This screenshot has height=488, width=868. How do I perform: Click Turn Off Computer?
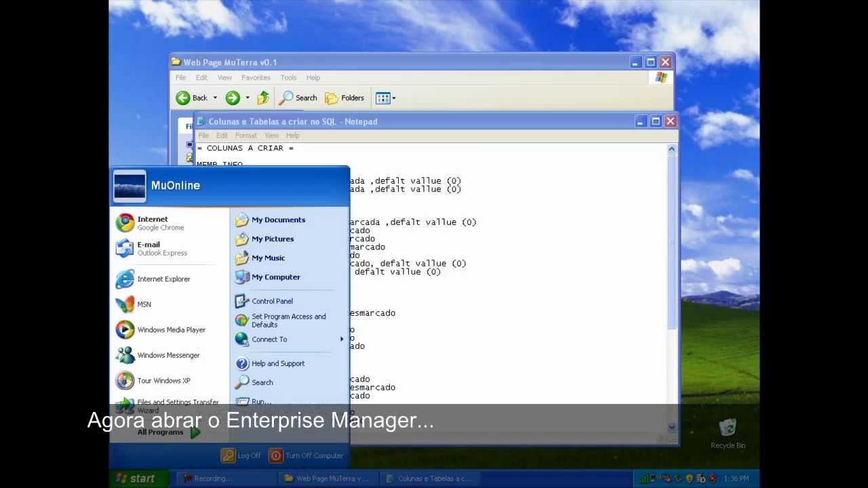[307, 455]
